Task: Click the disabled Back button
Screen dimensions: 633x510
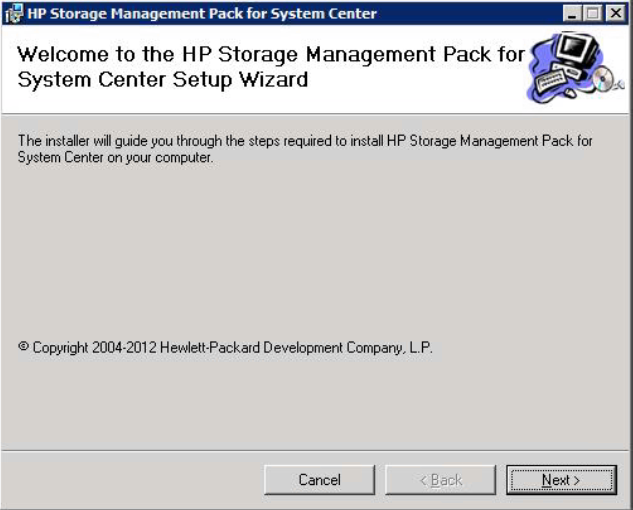Action: click(440, 480)
